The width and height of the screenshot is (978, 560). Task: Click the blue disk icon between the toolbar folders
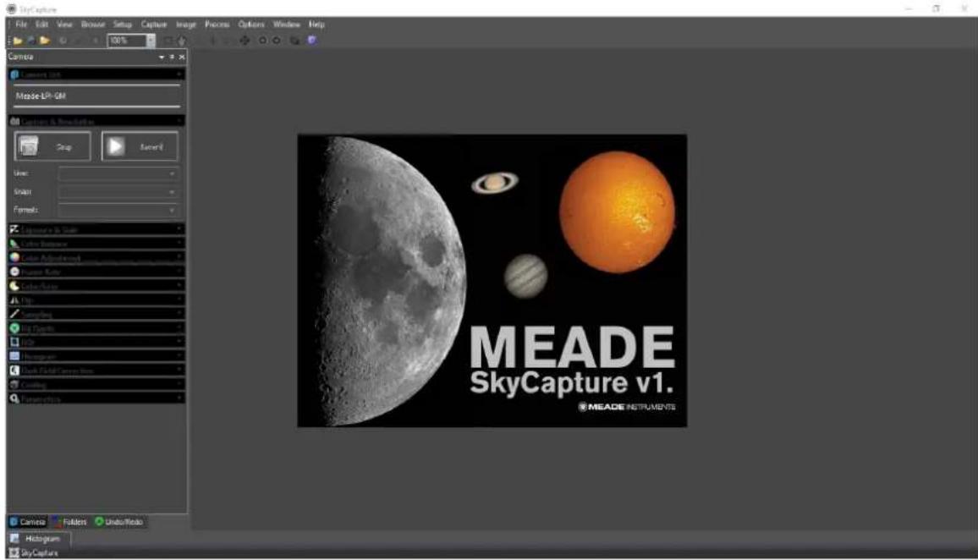tap(31, 41)
